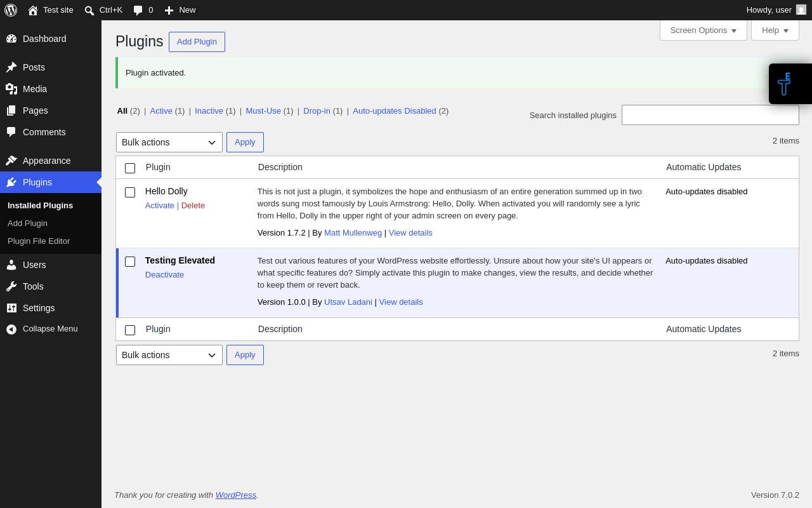
Task: Click the Pages icon in sidebar
Action: tap(11, 110)
